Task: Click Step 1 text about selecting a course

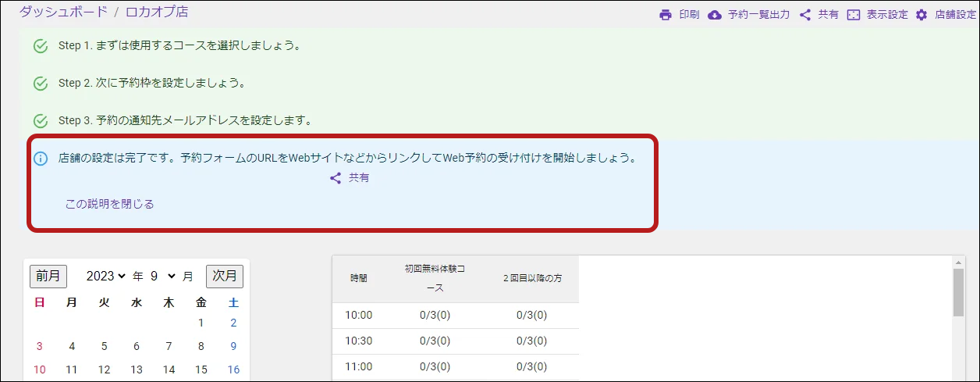Action: point(179,45)
